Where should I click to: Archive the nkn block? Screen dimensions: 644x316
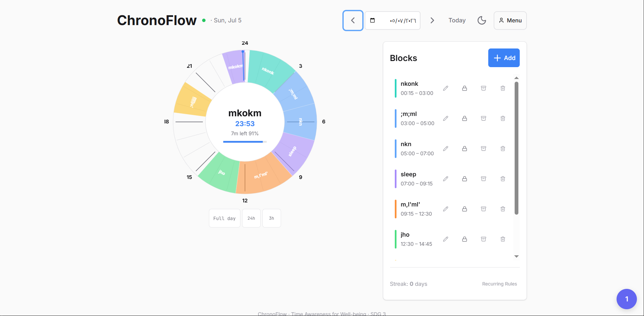484,149
